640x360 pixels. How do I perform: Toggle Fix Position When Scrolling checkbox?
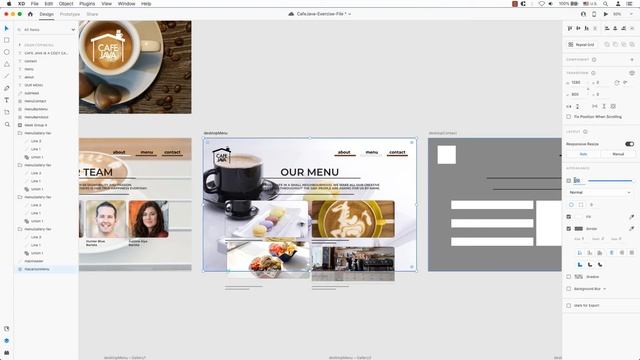coord(569,117)
